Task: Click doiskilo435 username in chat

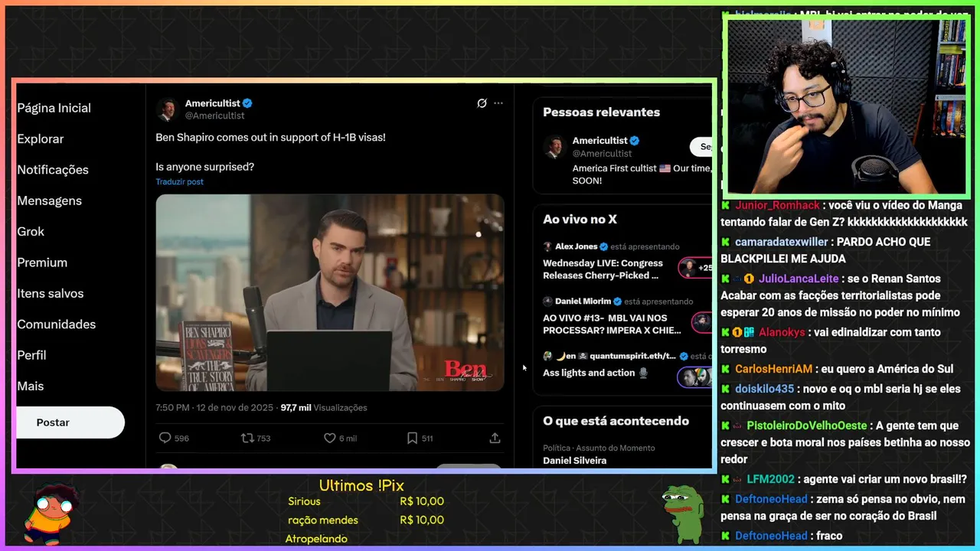Action: coord(764,389)
